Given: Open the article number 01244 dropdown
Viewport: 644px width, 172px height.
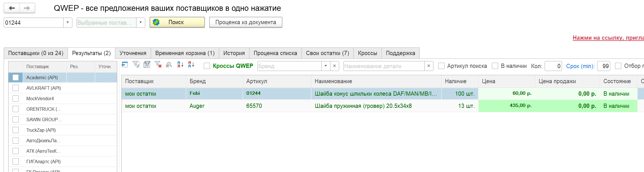Looking at the screenshot, I should point(68,22).
